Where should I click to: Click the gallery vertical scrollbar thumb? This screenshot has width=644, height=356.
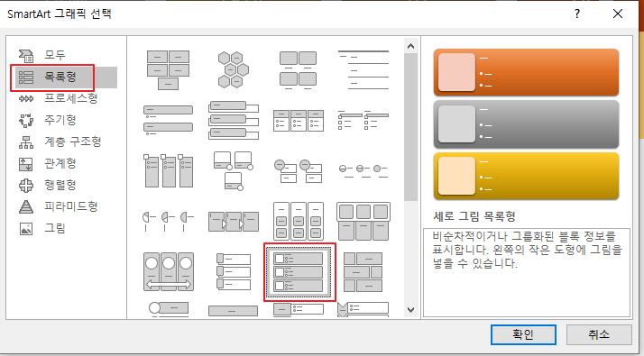[410, 127]
